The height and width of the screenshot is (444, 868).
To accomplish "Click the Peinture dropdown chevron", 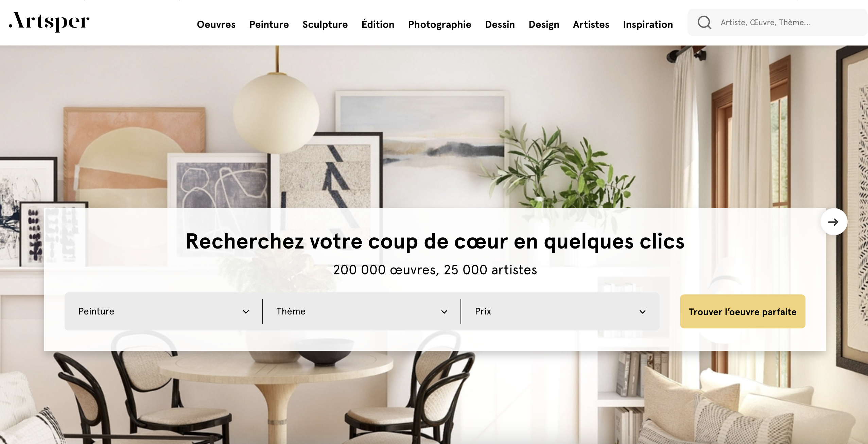I will [x=246, y=312].
